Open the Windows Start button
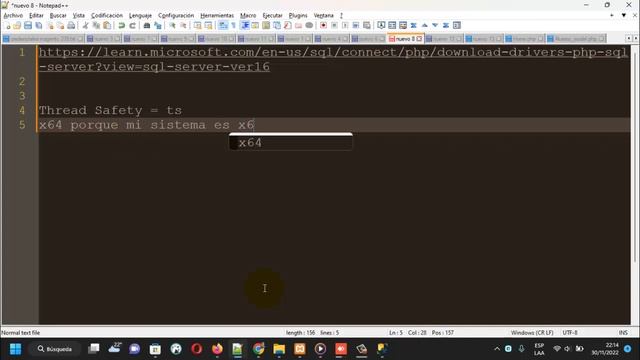The width and height of the screenshot is (640, 360). point(16,349)
